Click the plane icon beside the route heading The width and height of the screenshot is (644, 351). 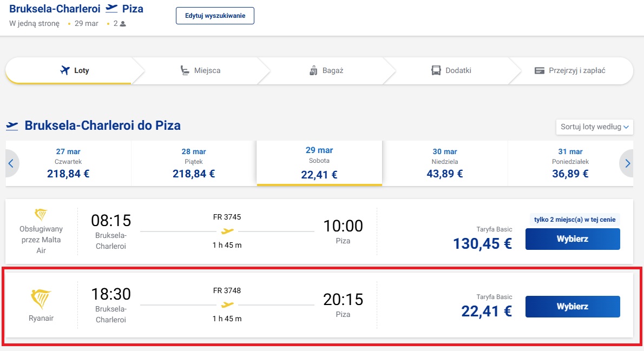tap(12, 125)
